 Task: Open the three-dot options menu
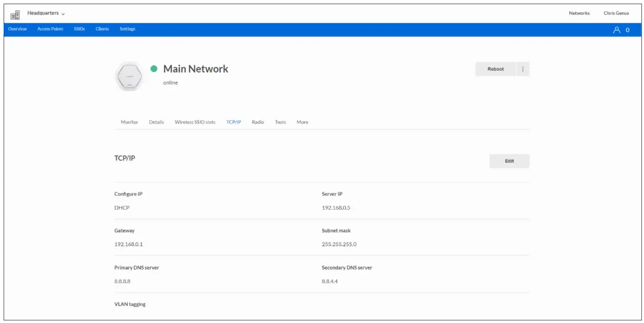[523, 69]
